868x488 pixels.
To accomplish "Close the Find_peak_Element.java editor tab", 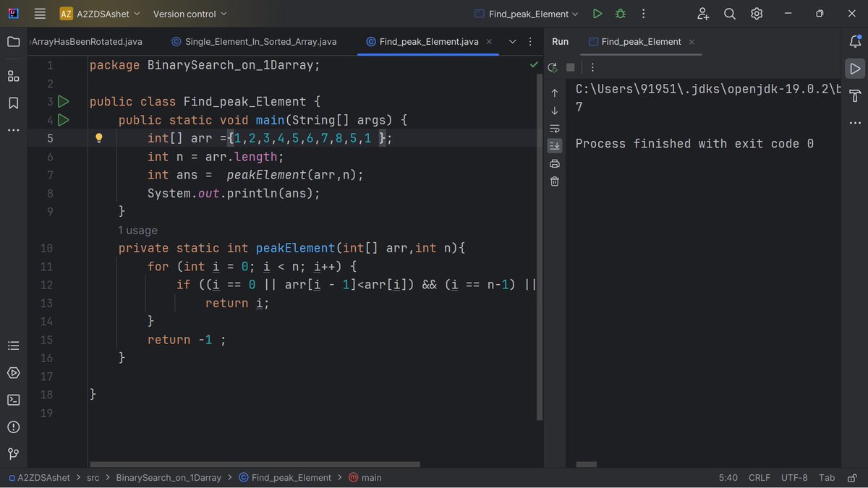I will (x=489, y=42).
